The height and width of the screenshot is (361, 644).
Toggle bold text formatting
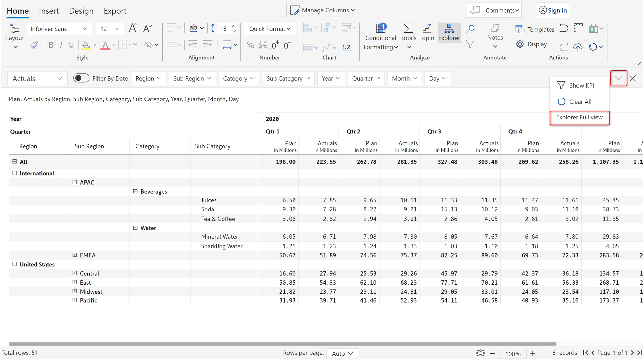click(x=51, y=45)
